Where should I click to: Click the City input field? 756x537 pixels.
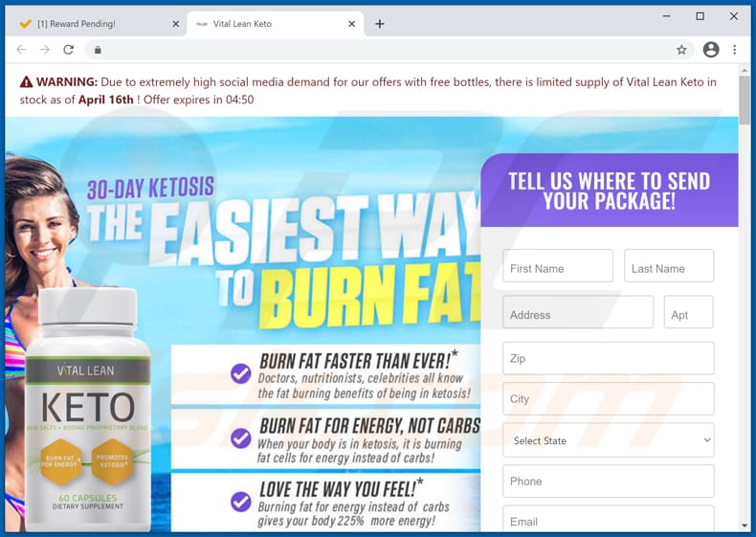(609, 399)
